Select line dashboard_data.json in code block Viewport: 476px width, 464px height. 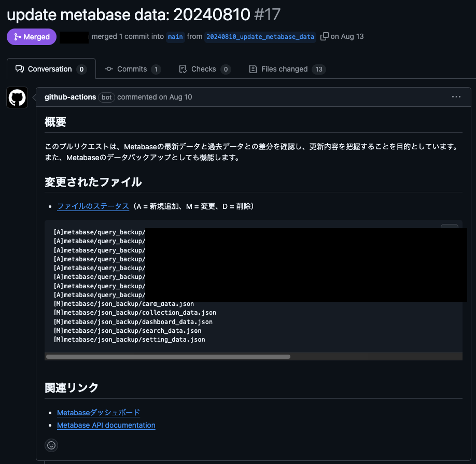[133, 321]
